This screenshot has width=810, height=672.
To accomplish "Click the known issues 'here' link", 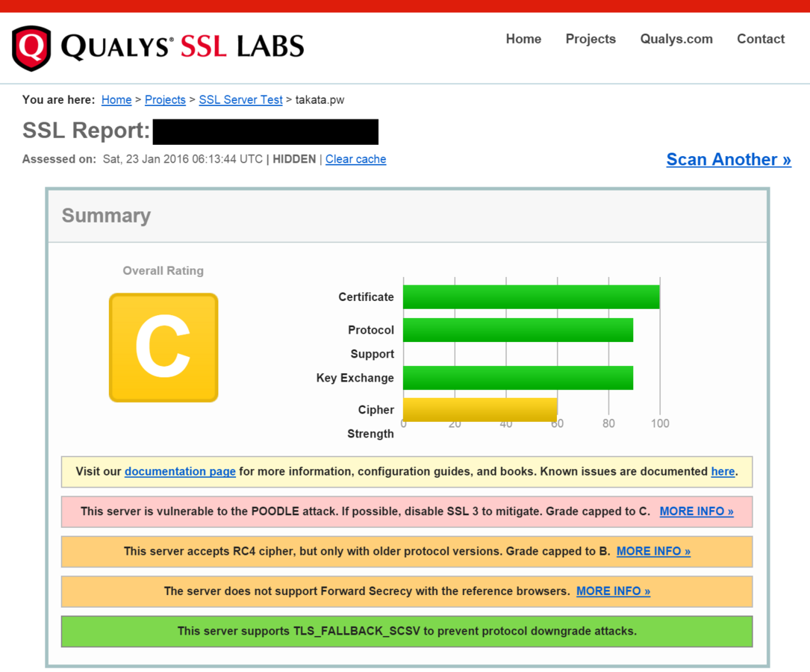I will (723, 472).
